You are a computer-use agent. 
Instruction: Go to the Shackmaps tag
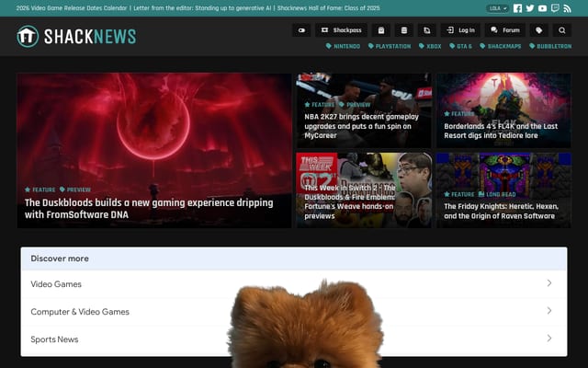click(x=501, y=46)
